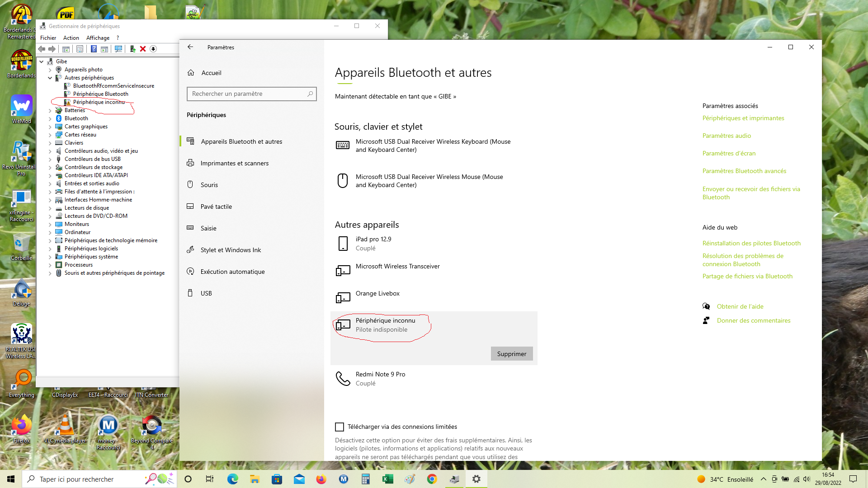Select Souris in settings sidebar

pos(251,185)
